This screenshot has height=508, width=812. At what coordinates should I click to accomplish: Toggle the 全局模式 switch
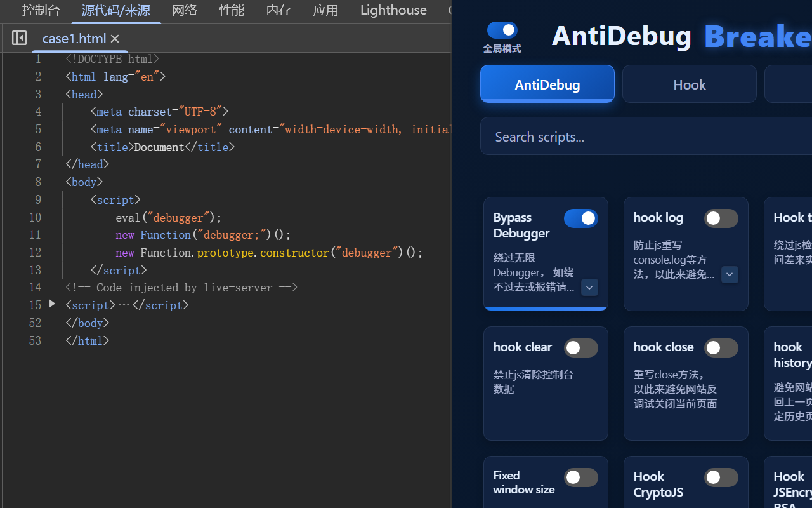[x=502, y=28]
